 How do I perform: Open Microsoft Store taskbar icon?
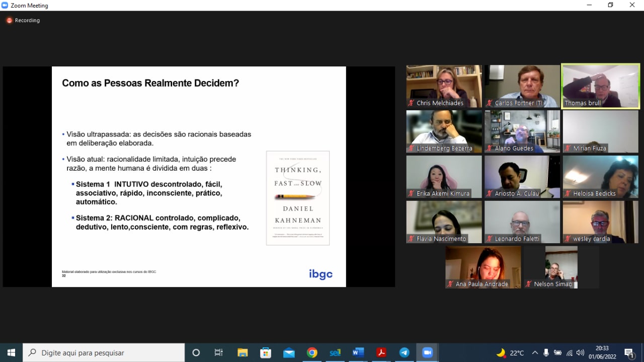pos(266,352)
